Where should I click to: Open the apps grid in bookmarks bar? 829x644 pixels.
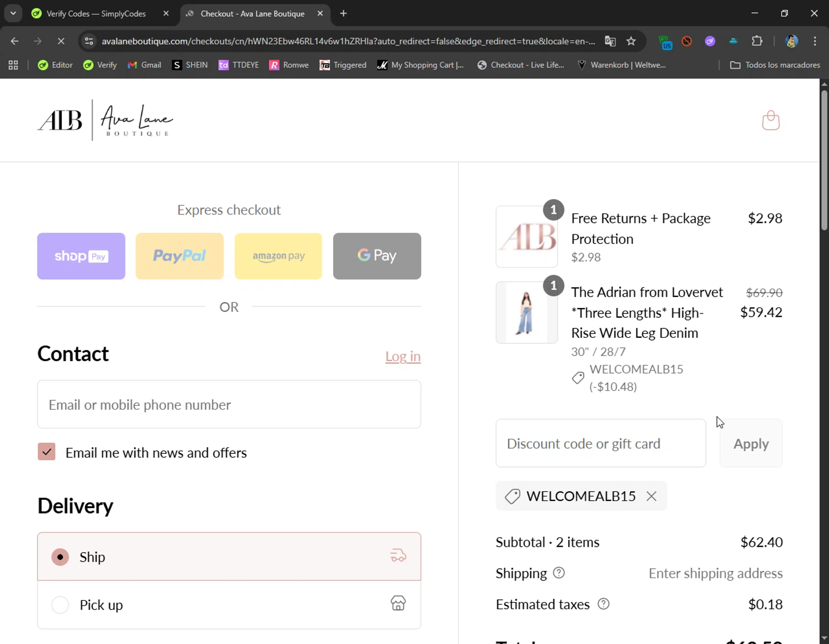[13, 65]
